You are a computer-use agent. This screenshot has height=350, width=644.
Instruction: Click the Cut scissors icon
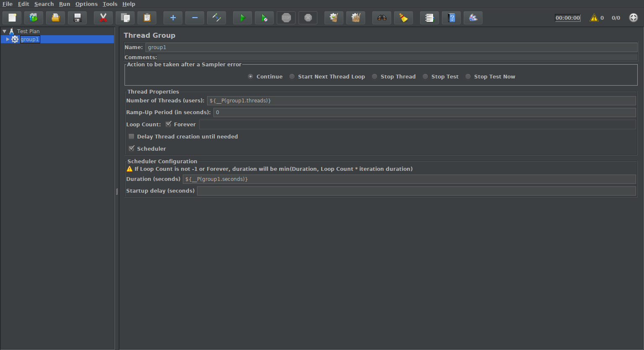pyautogui.click(x=103, y=18)
